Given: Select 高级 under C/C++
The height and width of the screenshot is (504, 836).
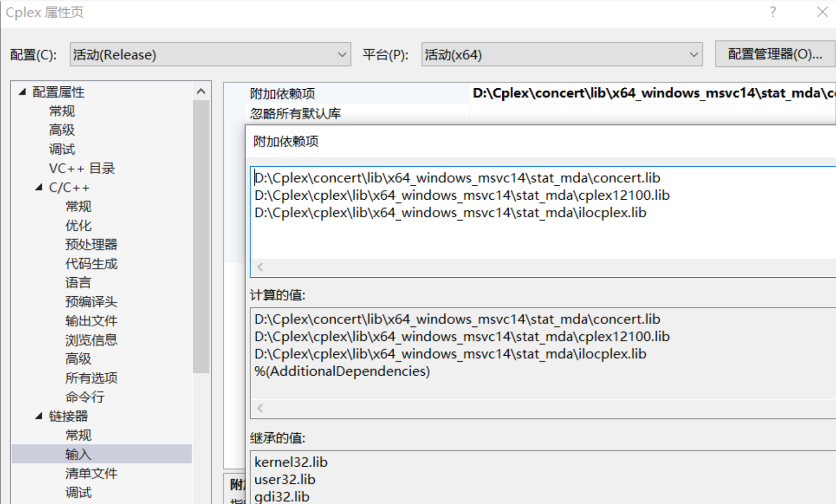Looking at the screenshot, I should tap(78, 359).
